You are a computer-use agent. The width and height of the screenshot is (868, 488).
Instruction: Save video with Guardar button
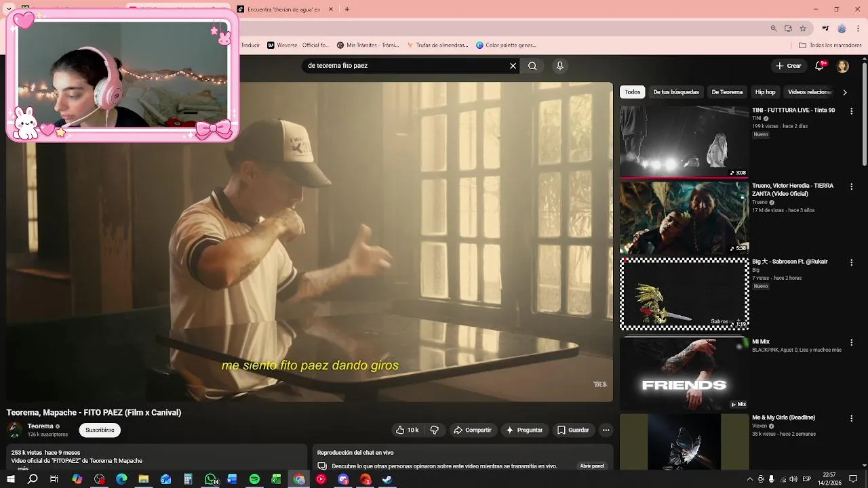573,430
